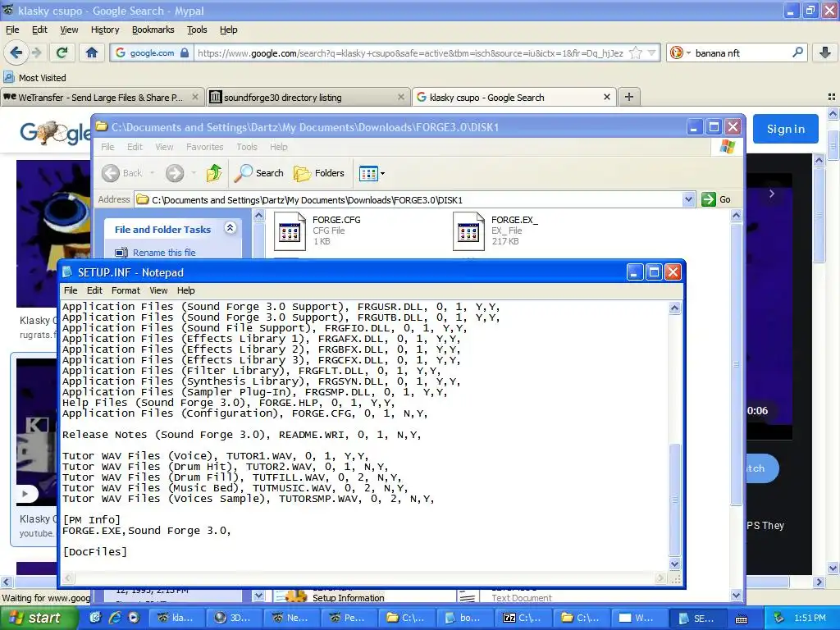Open the Notepad Format menu

coord(126,290)
